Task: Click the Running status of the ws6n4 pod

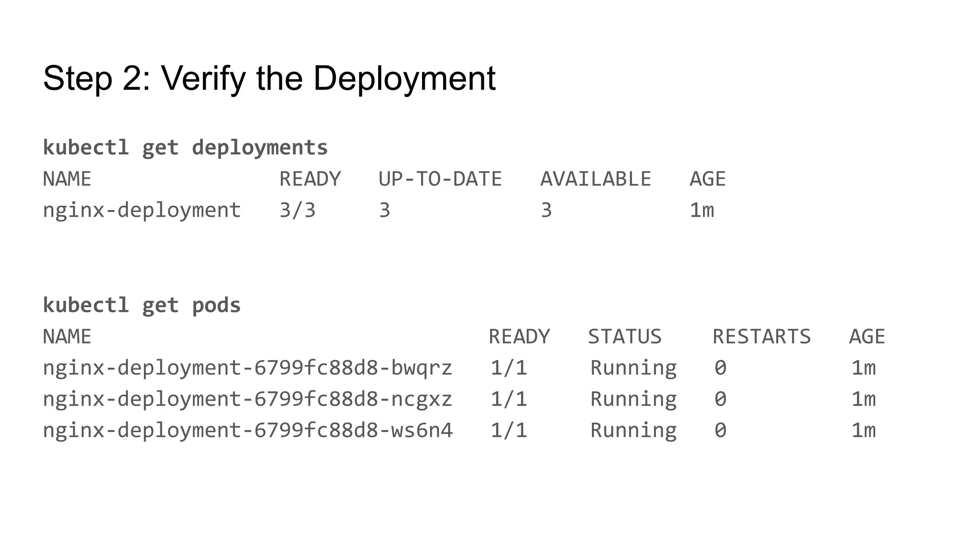Action: point(634,430)
